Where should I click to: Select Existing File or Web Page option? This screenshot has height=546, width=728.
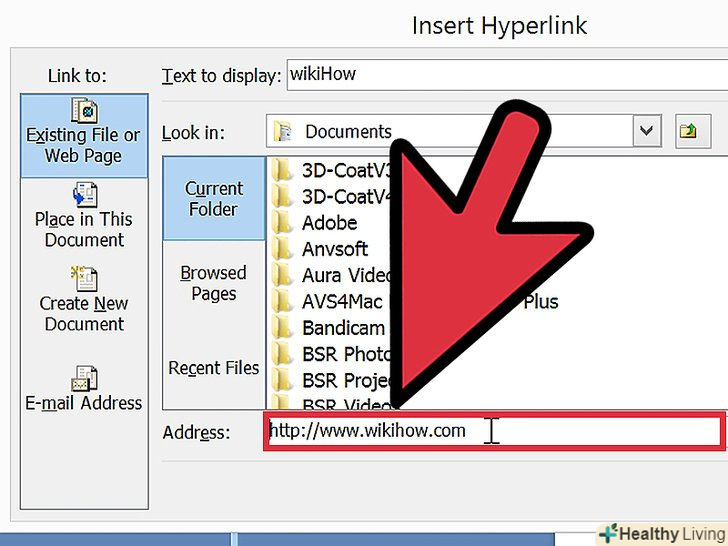[84, 136]
